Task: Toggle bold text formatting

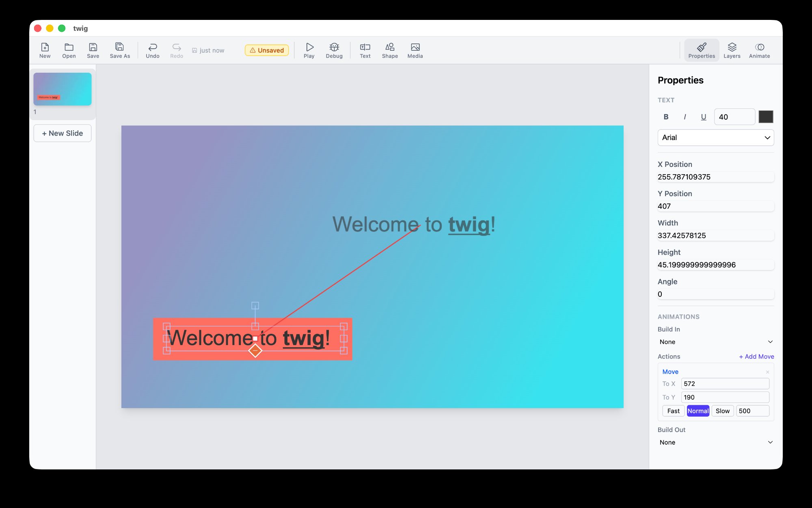Action: point(666,117)
